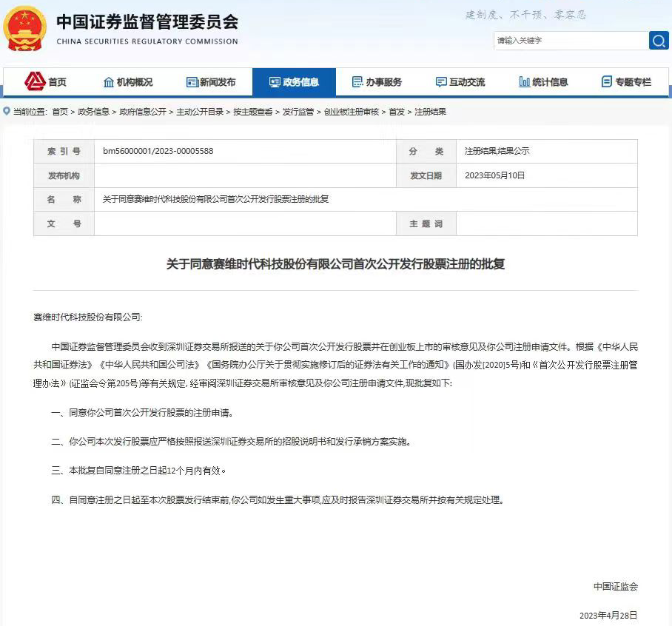The image size is (672, 626).
Task: Go to 发行监管 breadcrumb
Action: click(x=298, y=112)
